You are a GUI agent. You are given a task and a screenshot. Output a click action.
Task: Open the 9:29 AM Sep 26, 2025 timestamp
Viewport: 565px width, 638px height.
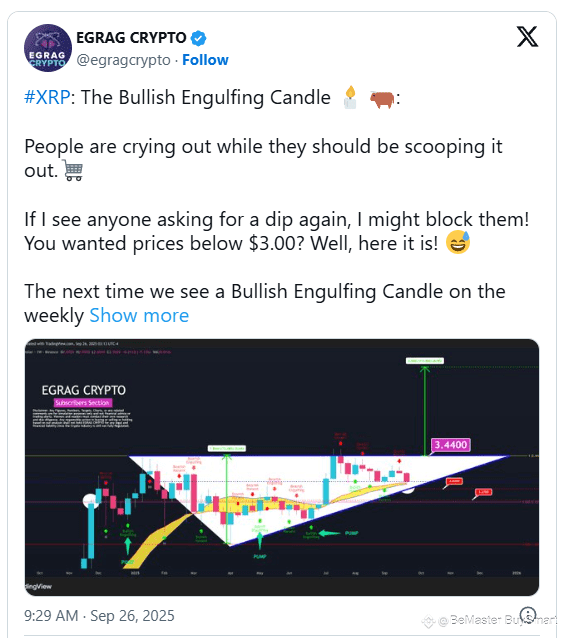click(99, 616)
